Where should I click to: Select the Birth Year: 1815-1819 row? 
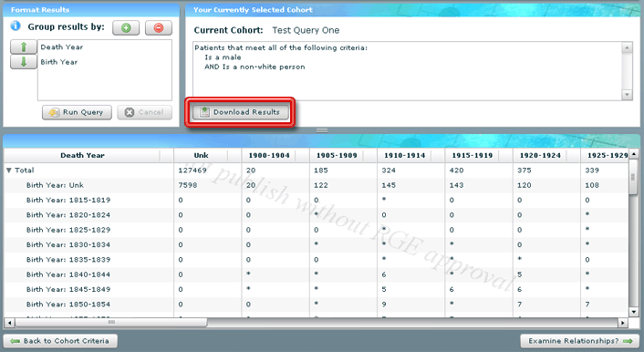[317, 200]
